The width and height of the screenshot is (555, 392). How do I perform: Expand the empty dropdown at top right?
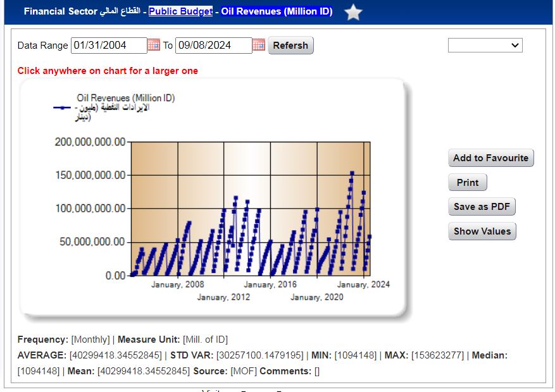[x=485, y=45]
